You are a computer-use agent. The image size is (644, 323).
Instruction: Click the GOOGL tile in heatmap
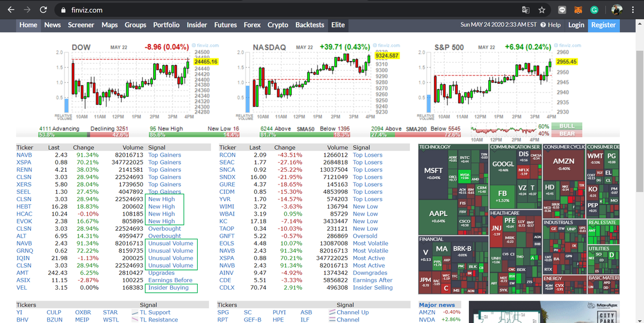503,166
